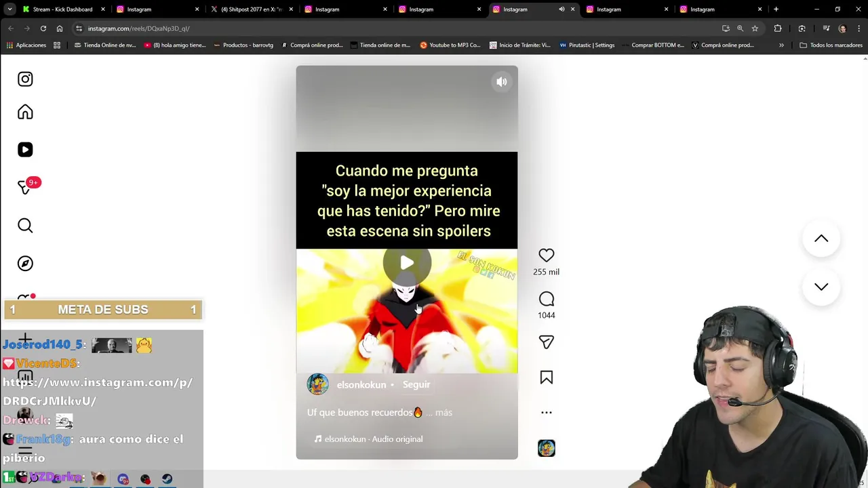Click chat link 'https://www.instagram.com/p/'
868x488 pixels.
[x=98, y=383]
